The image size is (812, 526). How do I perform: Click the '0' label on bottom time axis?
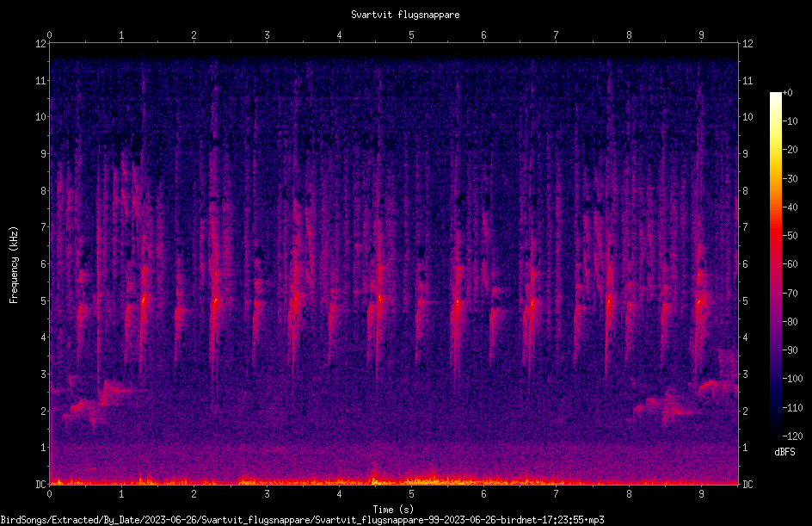click(49, 494)
